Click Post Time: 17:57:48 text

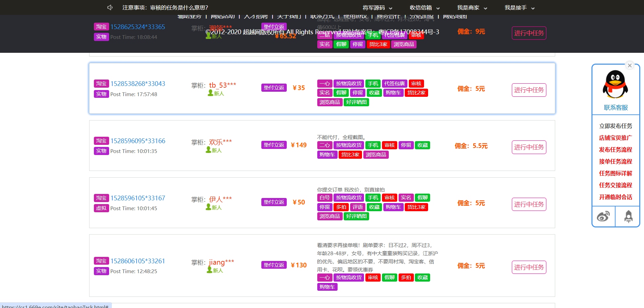[134, 94]
